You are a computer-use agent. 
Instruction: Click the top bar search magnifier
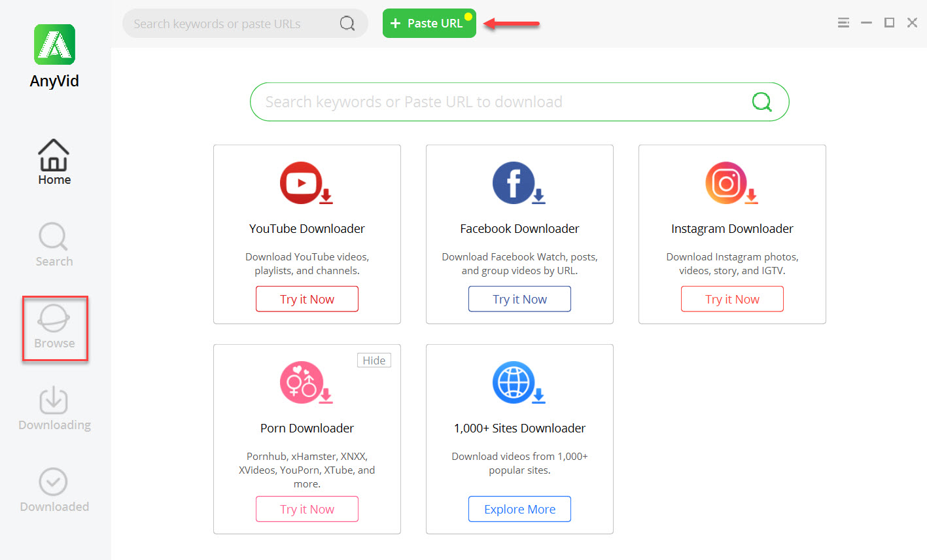click(x=347, y=24)
